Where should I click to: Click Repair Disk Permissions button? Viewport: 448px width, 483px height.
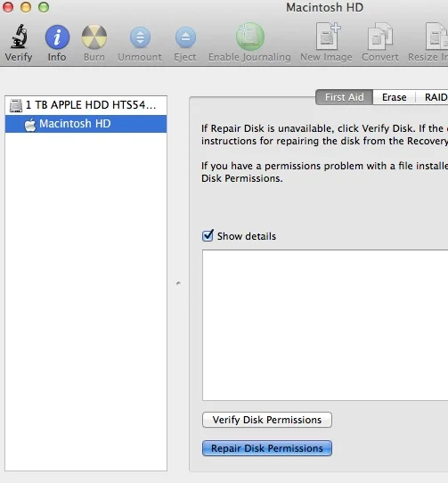click(x=267, y=448)
